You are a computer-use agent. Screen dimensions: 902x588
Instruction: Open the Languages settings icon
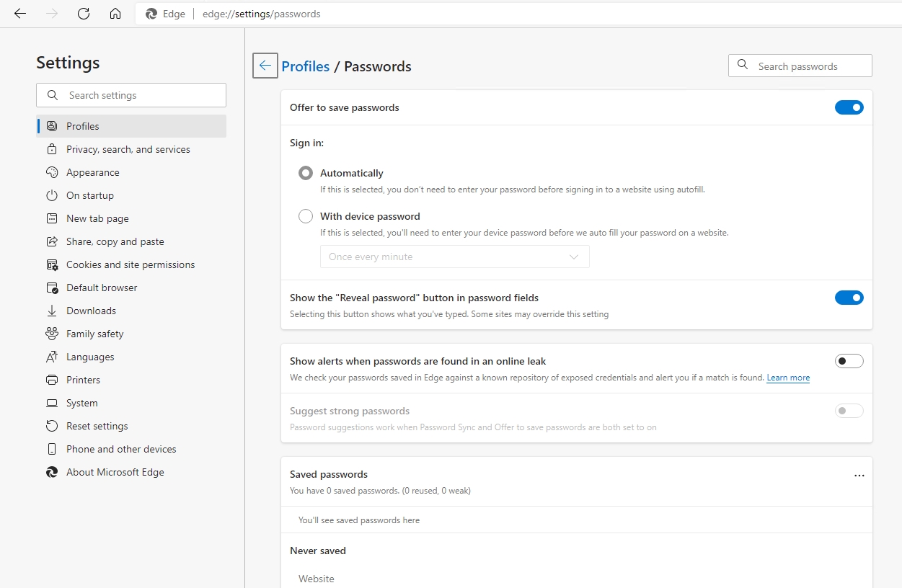pos(50,357)
